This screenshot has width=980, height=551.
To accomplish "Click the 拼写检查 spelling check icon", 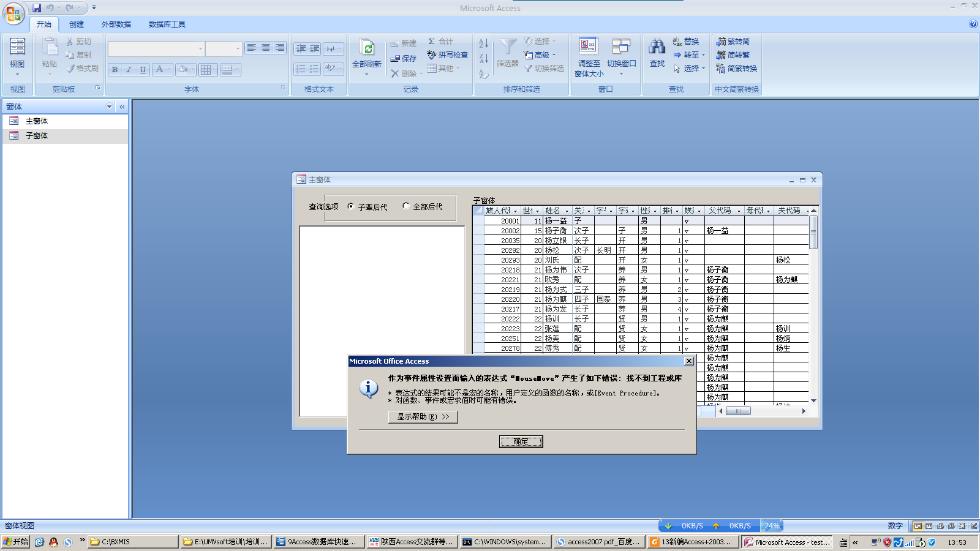I will 432,55.
